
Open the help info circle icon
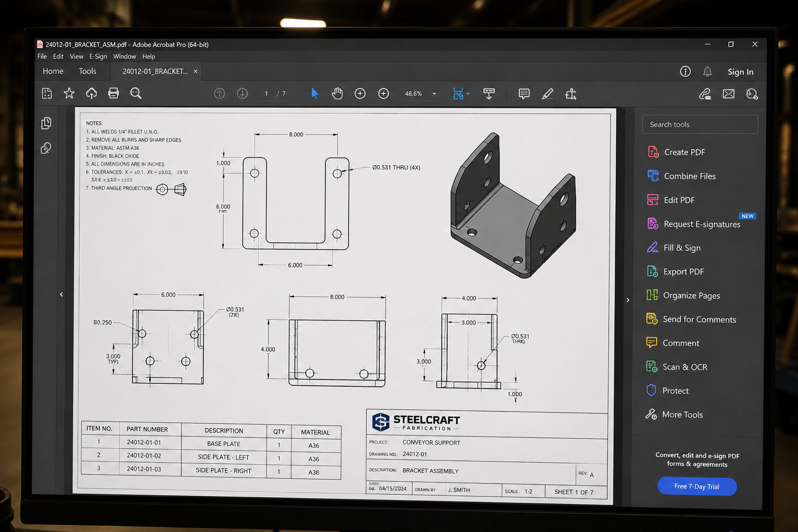(x=686, y=71)
